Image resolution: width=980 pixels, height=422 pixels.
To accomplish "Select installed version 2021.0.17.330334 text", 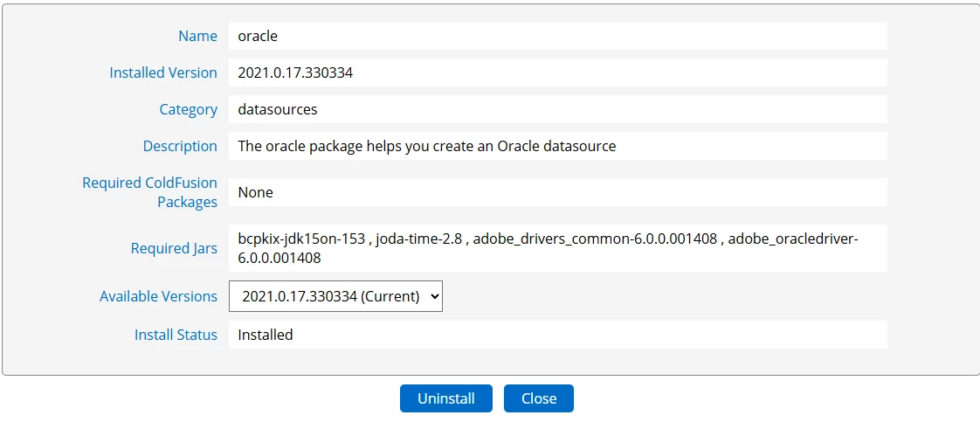I will (x=295, y=73).
